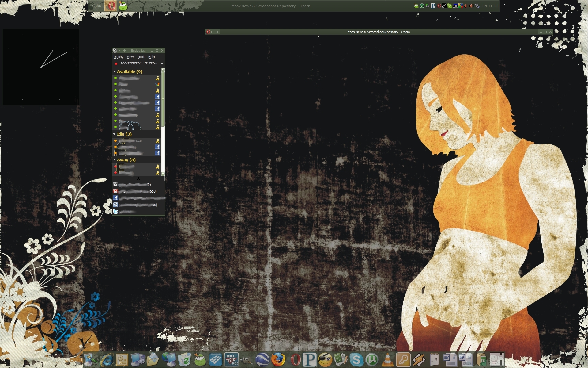This screenshot has height=368, width=588.
Task: Select the idle buddy showing (3:02)
Action: pos(137,141)
